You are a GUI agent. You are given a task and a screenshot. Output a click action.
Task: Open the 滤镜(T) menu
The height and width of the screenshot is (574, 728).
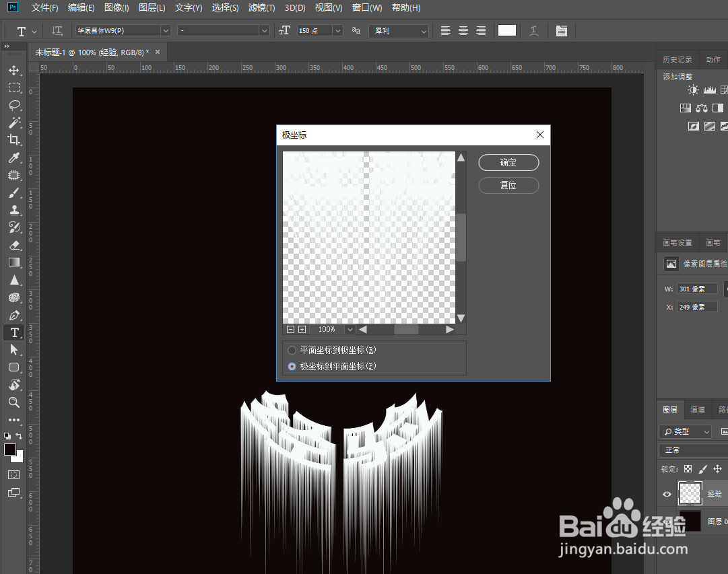[261, 8]
